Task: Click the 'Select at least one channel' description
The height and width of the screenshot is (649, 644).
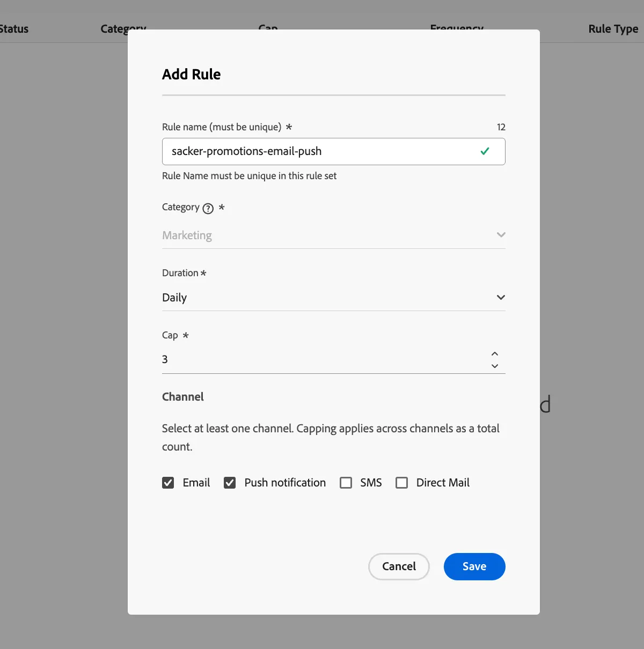Action: pyautogui.click(x=331, y=438)
